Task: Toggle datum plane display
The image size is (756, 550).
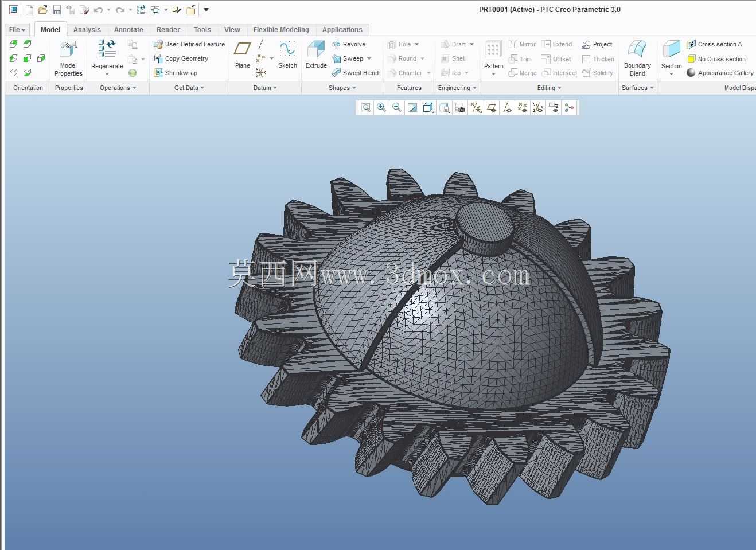Action: tap(491, 107)
